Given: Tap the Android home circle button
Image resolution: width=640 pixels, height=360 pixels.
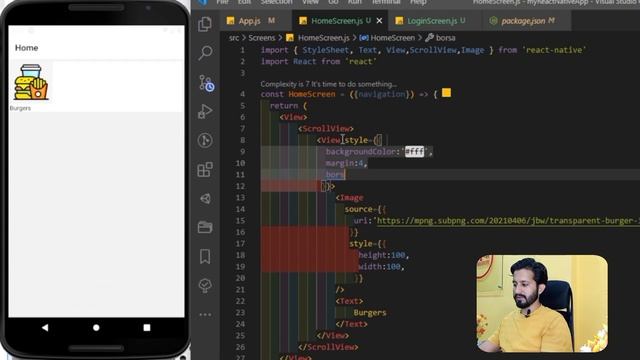Looking at the screenshot, I should (x=96, y=327).
